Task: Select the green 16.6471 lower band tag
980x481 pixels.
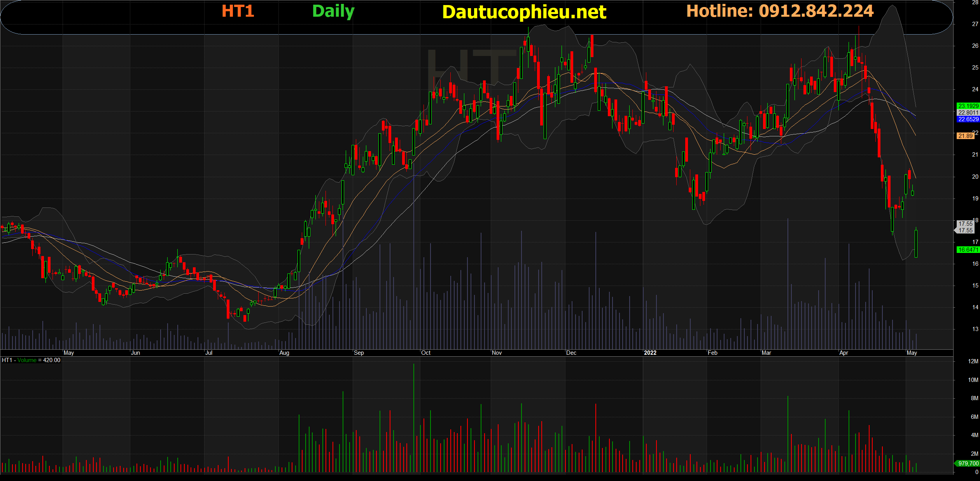Action: 968,250
